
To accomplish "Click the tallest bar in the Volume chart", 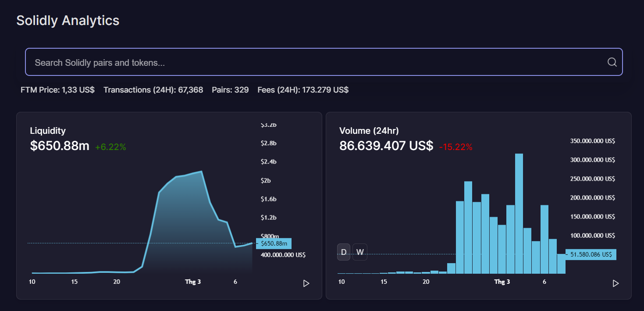I will point(519,213).
